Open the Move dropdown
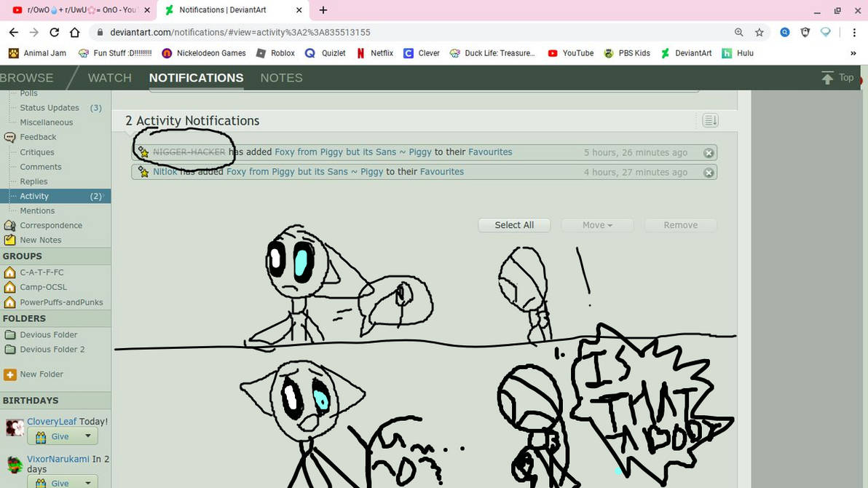Image resolution: width=868 pixels, height=488 pixels. 597,225
